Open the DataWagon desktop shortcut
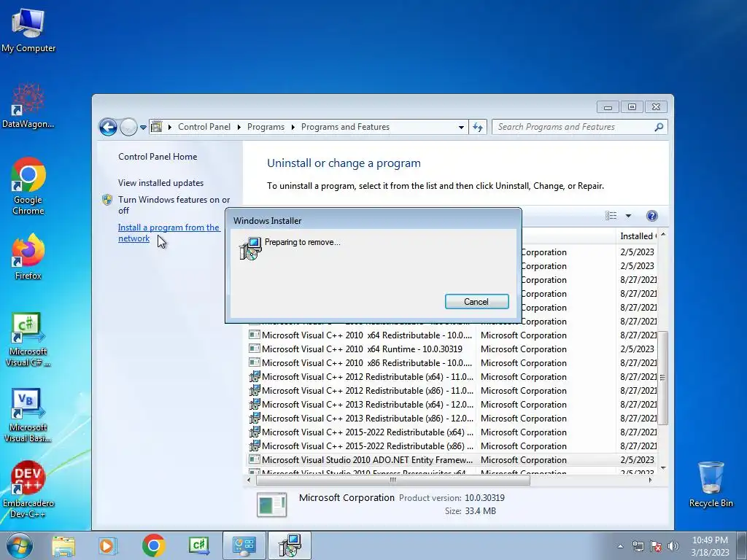The image size is (747, 560). pyautogui.click(x=28, y=106)
